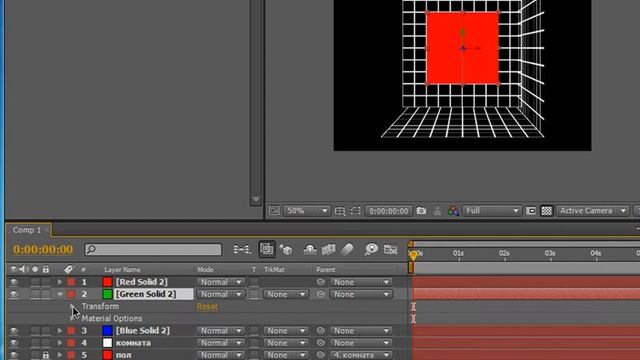Viewport: 640px width, 360px height.
Task: Click the Label tag column header icon
Action: 68,269
